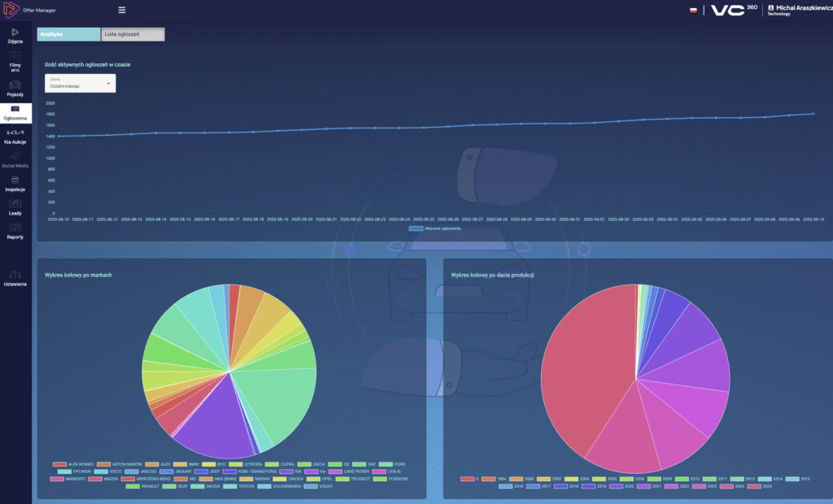Screen dimensions: 833x504
Task: Select the Analityka tab
Action: point(68,34)
